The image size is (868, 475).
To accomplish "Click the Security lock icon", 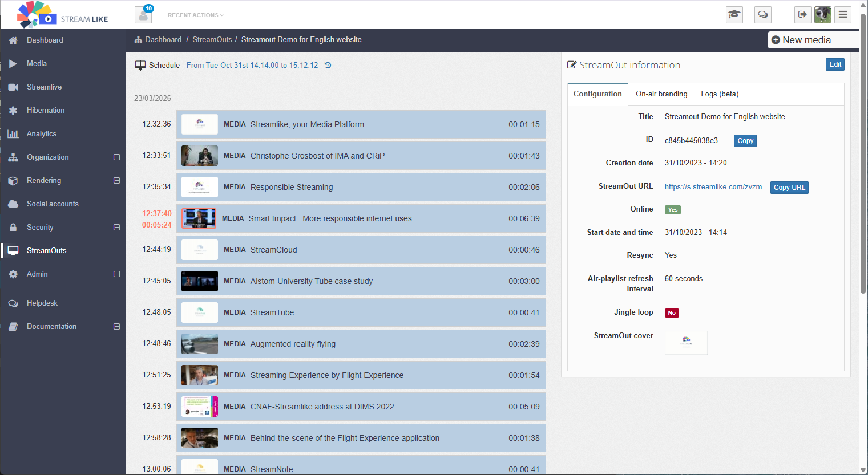I will [x=13, y=228].
